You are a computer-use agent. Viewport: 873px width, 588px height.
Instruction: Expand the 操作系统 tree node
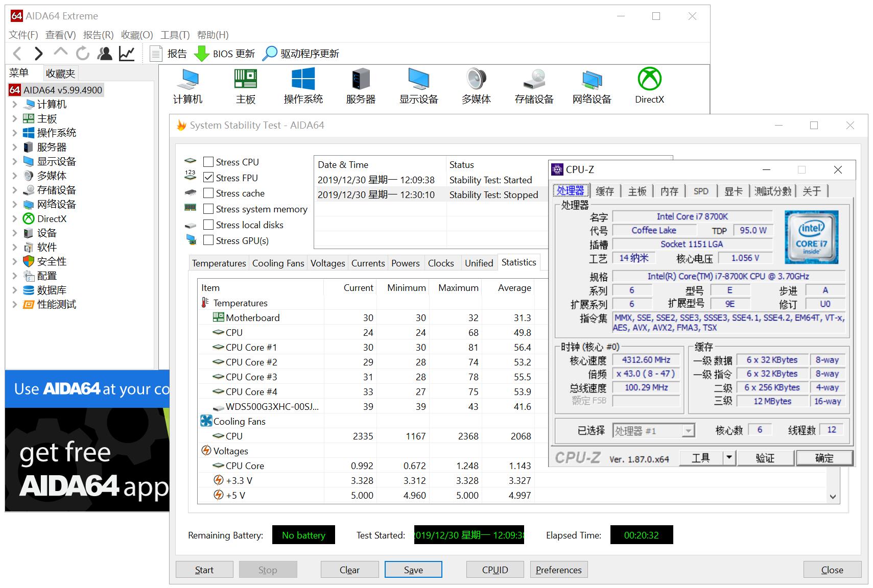point(15,133)
